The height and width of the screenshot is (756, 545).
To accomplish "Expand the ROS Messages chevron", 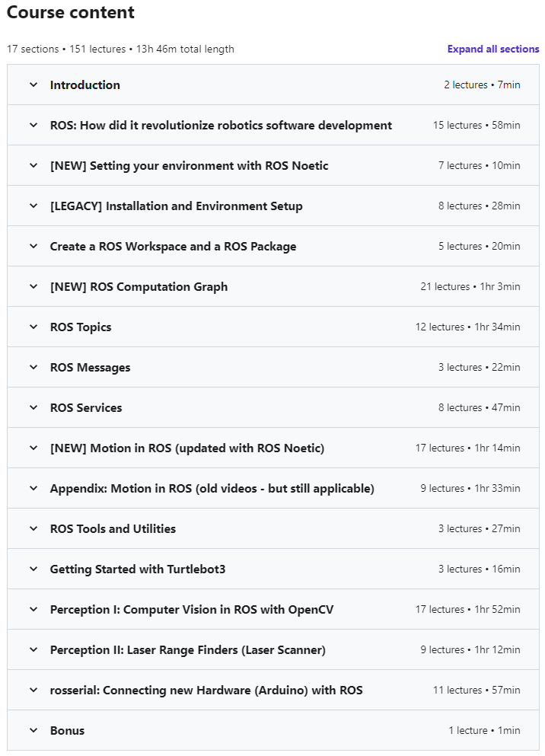I will click(33, 368).
